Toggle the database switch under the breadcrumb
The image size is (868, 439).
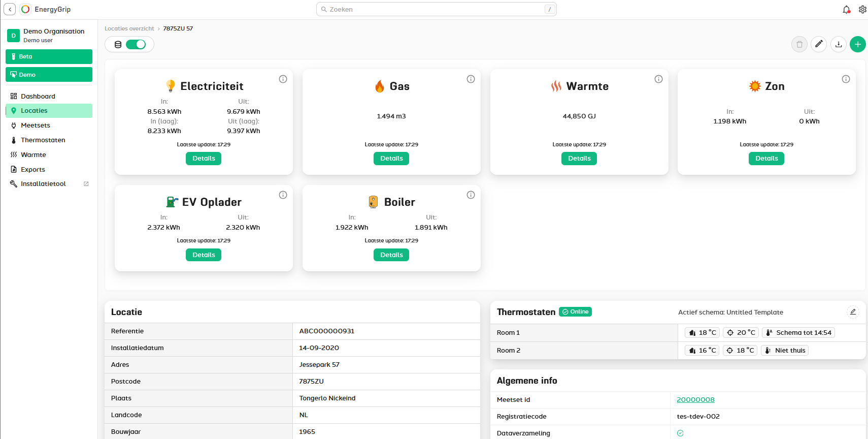pos(136,44)
